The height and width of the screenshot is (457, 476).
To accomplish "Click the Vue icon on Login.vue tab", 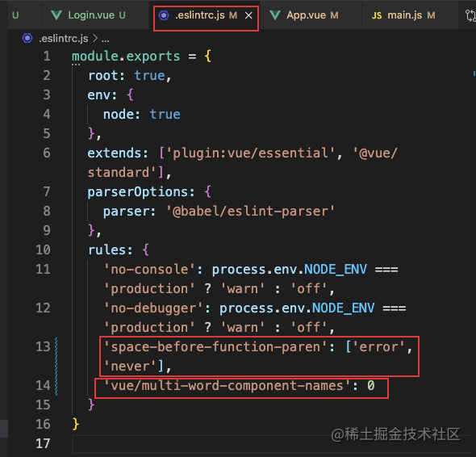I will click(56, 15).
